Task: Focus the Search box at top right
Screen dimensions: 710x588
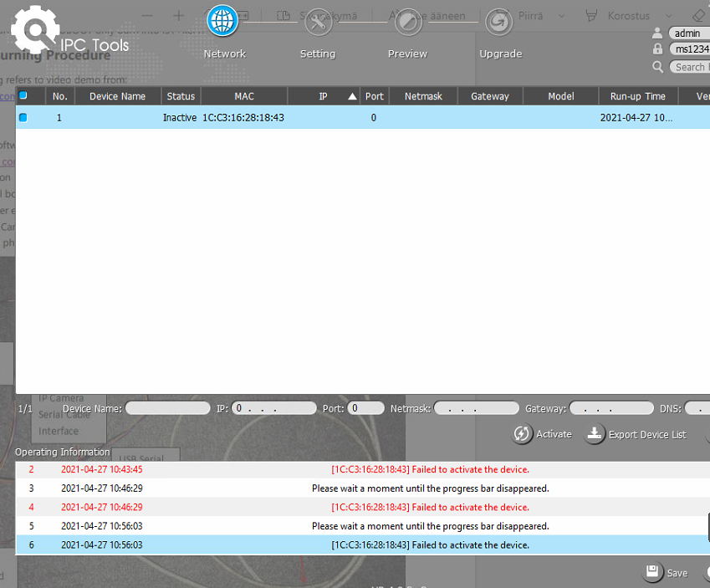Action: 690,67
